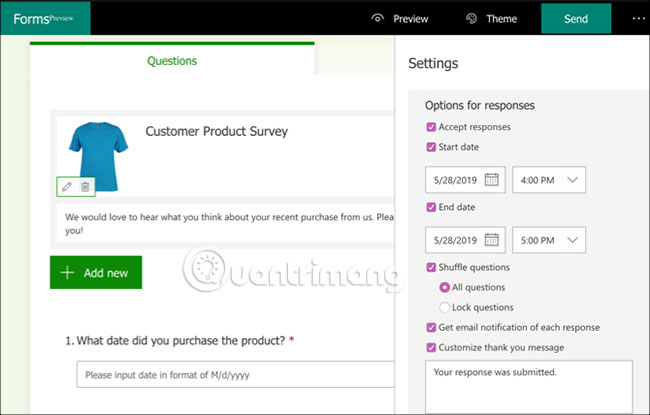Screen dimensions: 650x415
Task: Click the pencil edit image icon
Action: [67, 186]
